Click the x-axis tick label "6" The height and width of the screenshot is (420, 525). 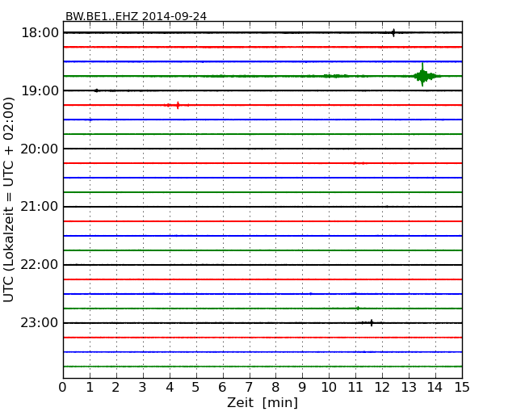(222, 388)
